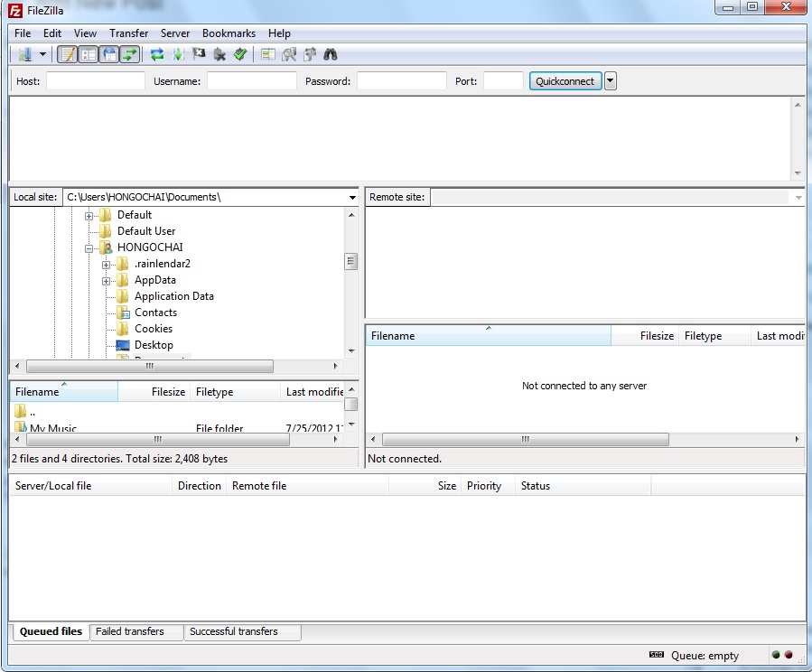Open the Bookmarks menu
Image resolution: width=812 pixels, height=672 pixels.
click(x=229, y=33)
